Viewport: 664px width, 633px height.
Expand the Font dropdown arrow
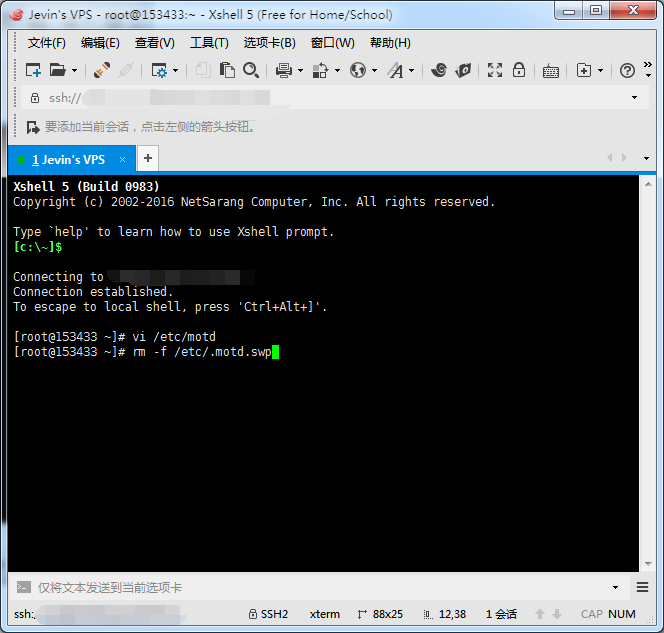click(412, 70)
